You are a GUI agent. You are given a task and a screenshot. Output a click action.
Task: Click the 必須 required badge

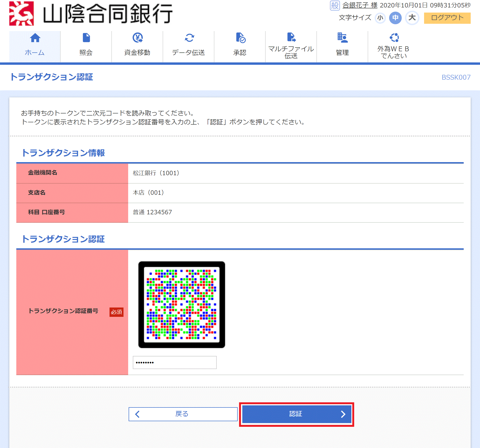tap(116, 312)
